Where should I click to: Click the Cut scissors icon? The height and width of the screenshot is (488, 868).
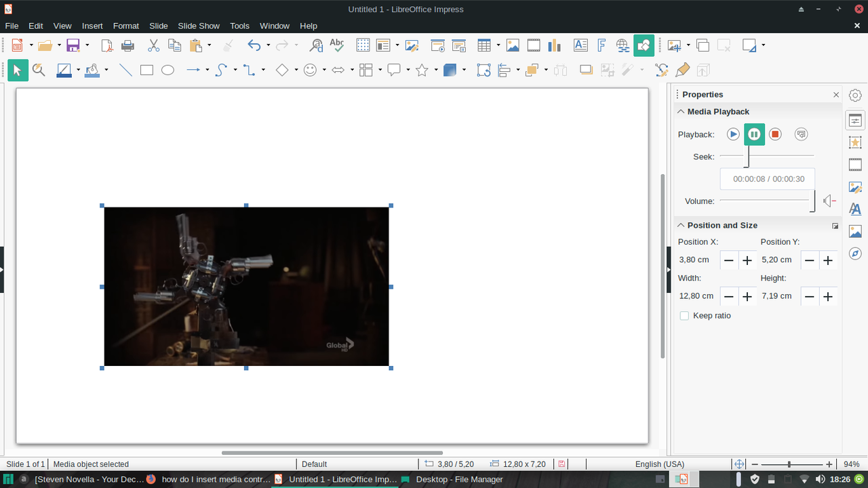(x=154, y=45)
